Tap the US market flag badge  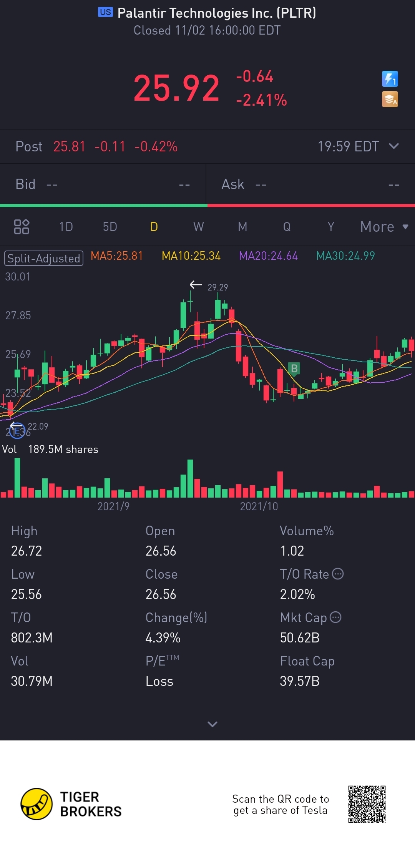click(x=105, y=12)
